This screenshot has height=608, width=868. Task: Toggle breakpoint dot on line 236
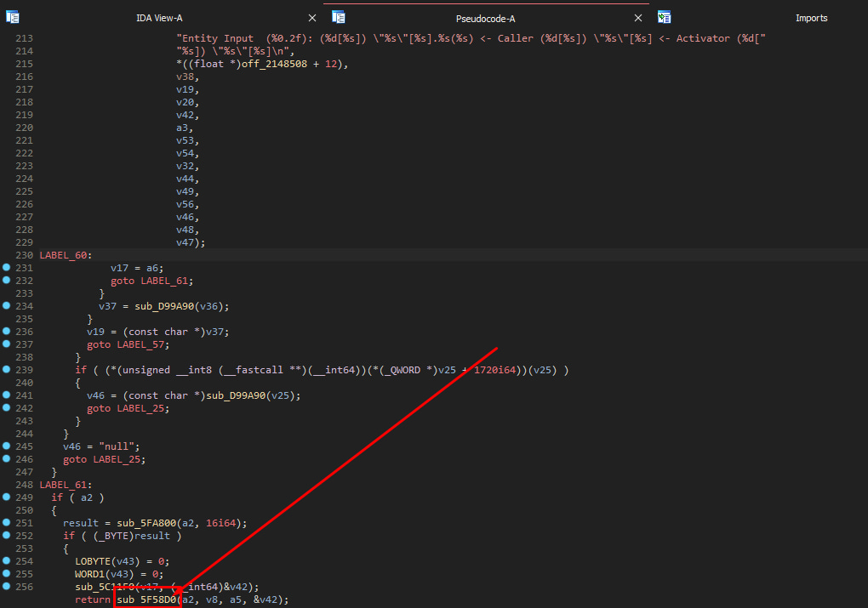7,331
